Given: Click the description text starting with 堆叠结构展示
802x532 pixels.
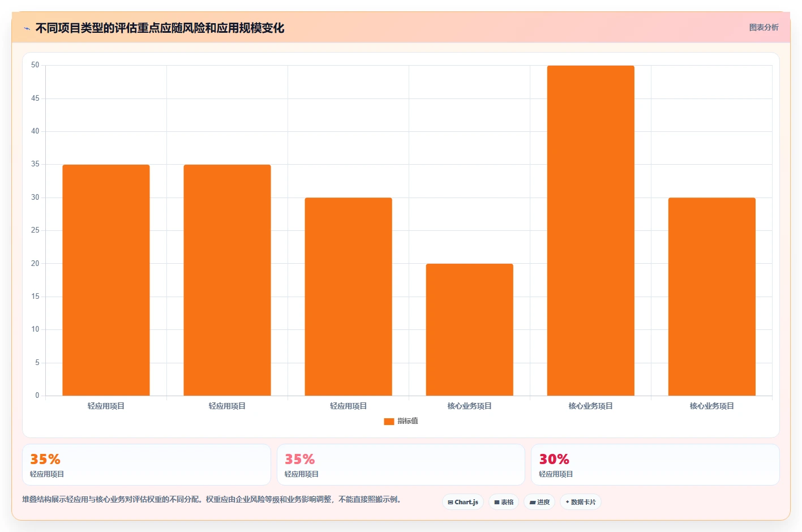Looking at the screenshot, I should pos(212,499).
